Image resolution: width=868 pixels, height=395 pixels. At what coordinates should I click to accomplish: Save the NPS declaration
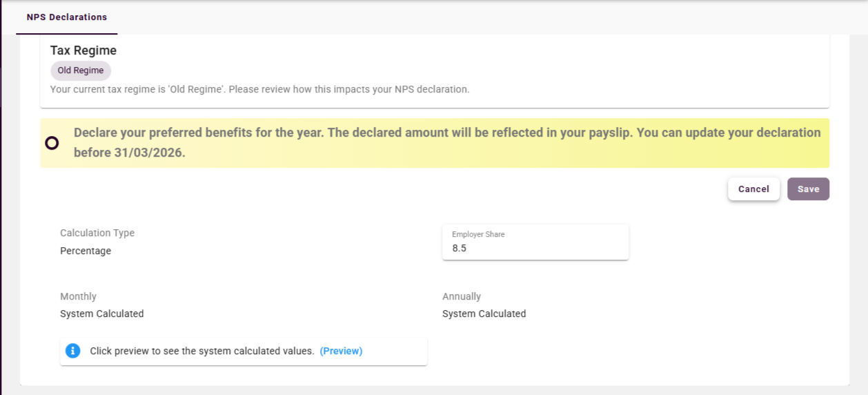pos(808,189)
